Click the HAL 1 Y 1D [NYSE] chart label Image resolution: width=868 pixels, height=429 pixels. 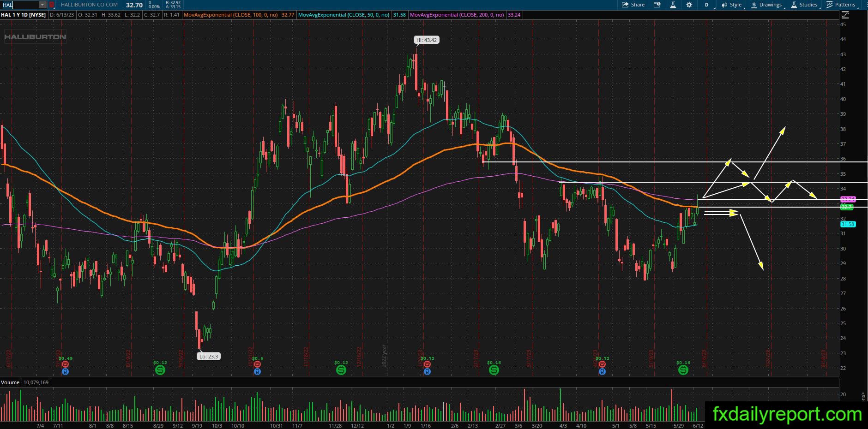tap(24, 15)
